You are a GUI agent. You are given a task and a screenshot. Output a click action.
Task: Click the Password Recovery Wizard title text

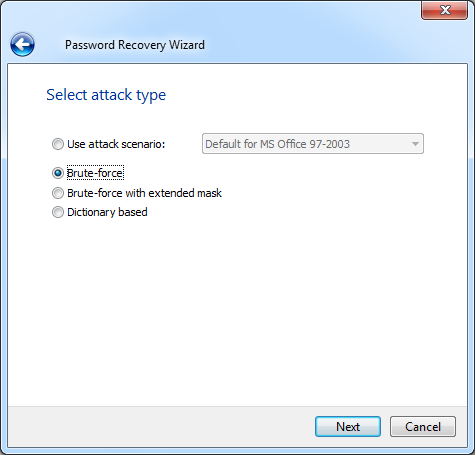point(135,45)
